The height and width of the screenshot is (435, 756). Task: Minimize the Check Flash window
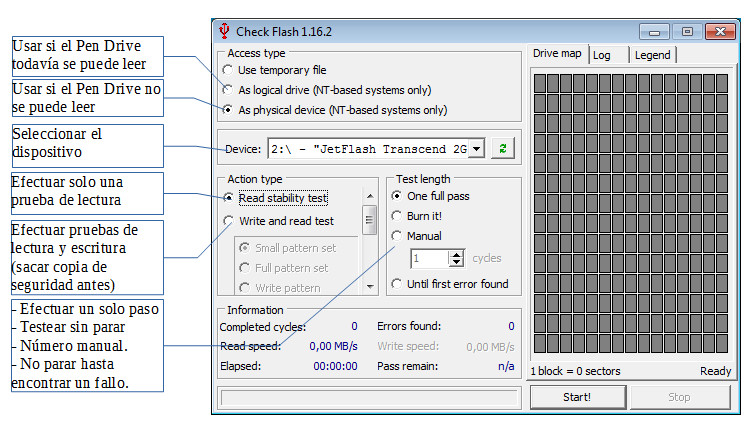(654, 32)
